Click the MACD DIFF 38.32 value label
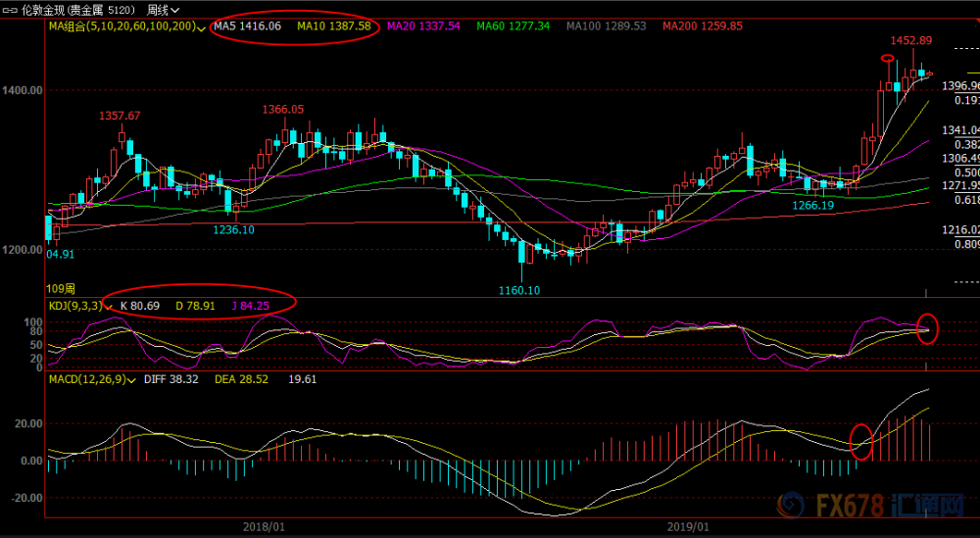The height and width of the screenshot is (538, 980). [171, 379]
